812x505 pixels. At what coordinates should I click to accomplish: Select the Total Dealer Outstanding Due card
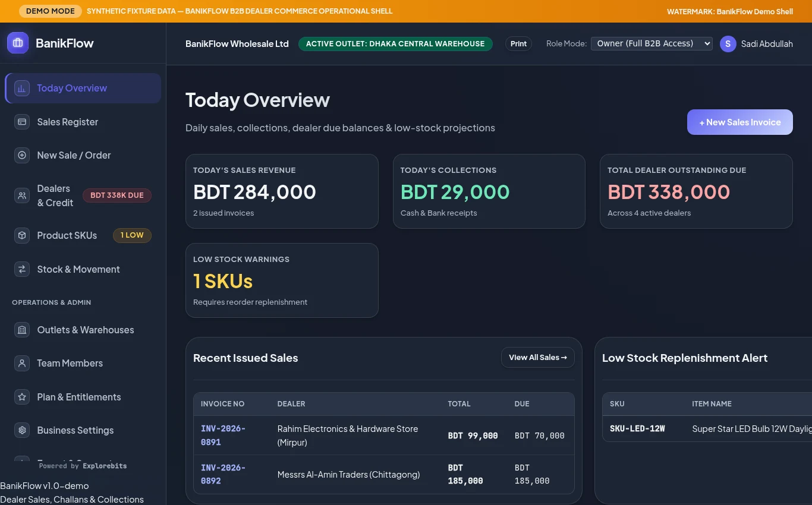696,191
